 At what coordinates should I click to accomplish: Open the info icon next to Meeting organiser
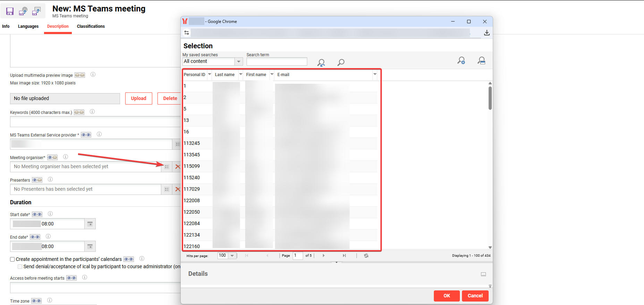66,157
